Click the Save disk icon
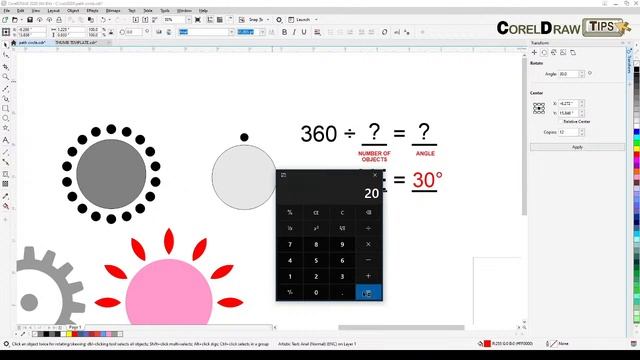The width and height of the screenshot is (640, 360). tap(30, 20)
